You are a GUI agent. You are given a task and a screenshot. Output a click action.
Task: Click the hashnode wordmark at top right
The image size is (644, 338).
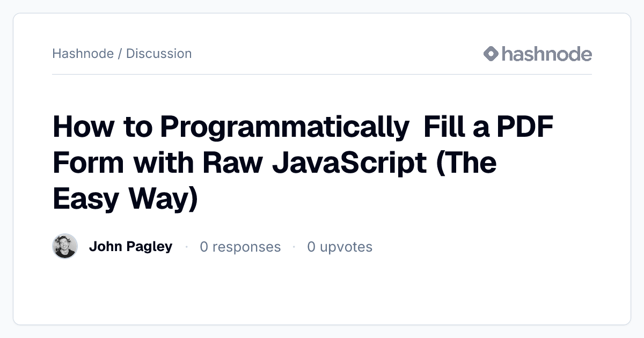[547, 54]
